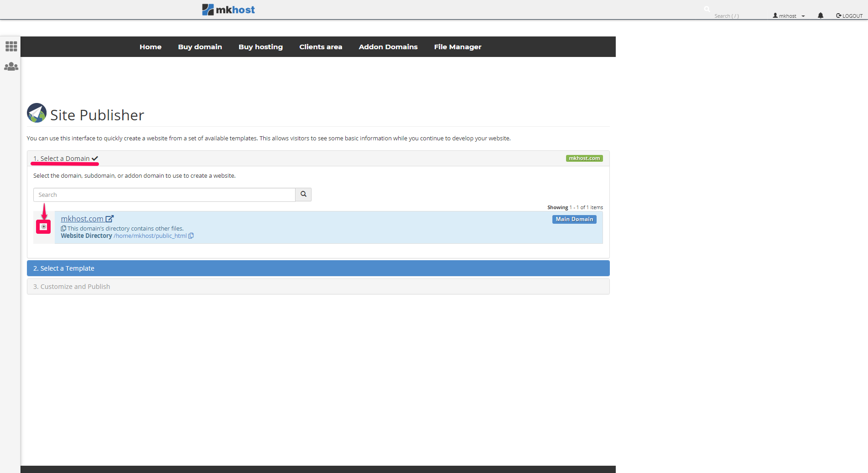Viewport: 868px width, 473px height.
Task: Click the LOGOUT link
Action: point(849,16)
